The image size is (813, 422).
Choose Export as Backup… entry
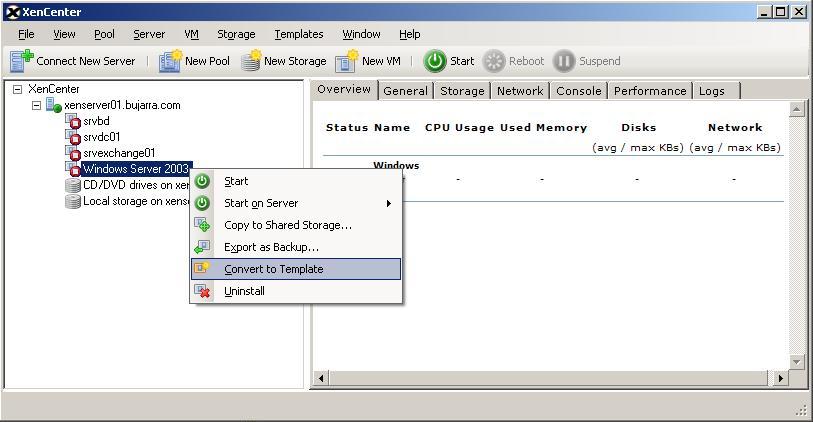[x=296, y=247]
